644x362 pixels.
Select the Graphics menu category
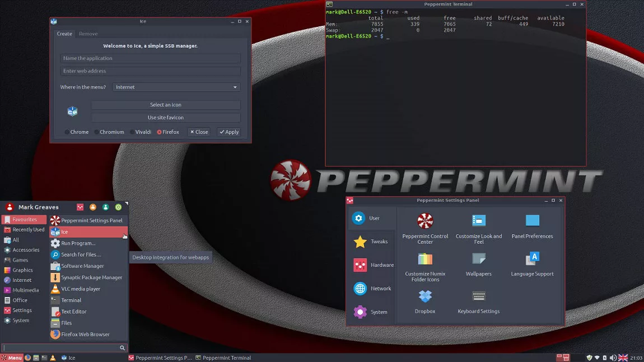(x=24, y=270)
